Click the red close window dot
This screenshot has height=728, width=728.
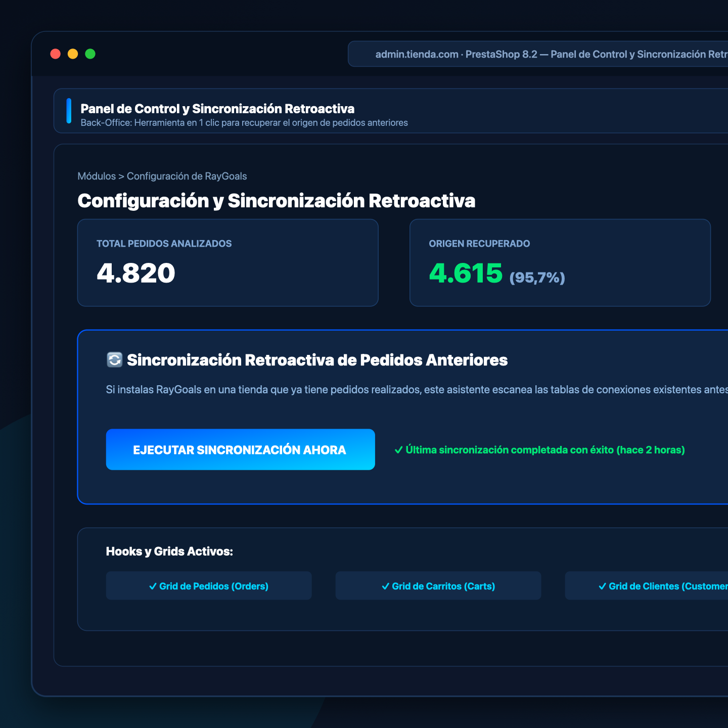coord(56,54)
